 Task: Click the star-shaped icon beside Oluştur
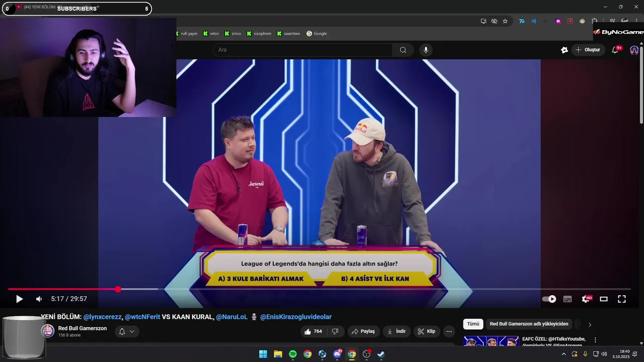565,50
